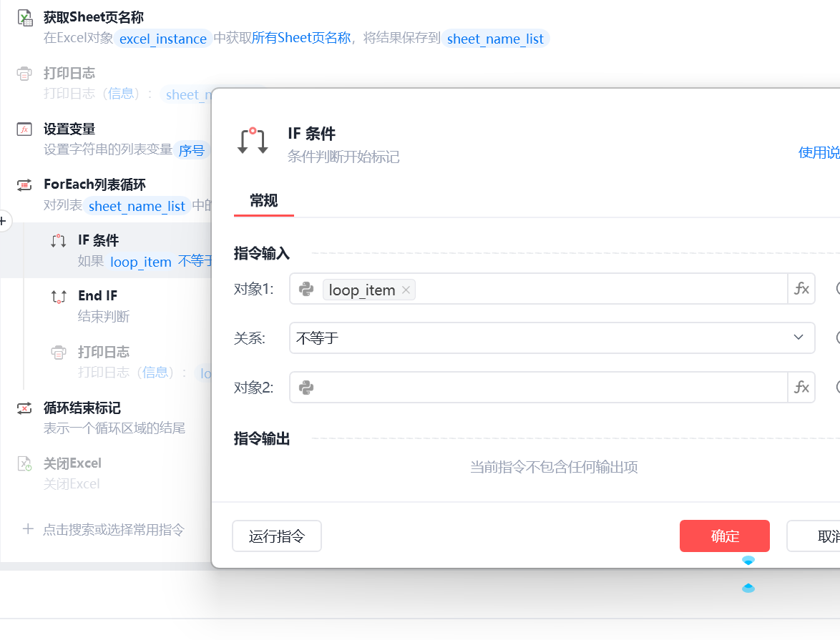Open the 关系 dropdown showing 不等于
Screen dimensions: 840x640
coord(552,338)
